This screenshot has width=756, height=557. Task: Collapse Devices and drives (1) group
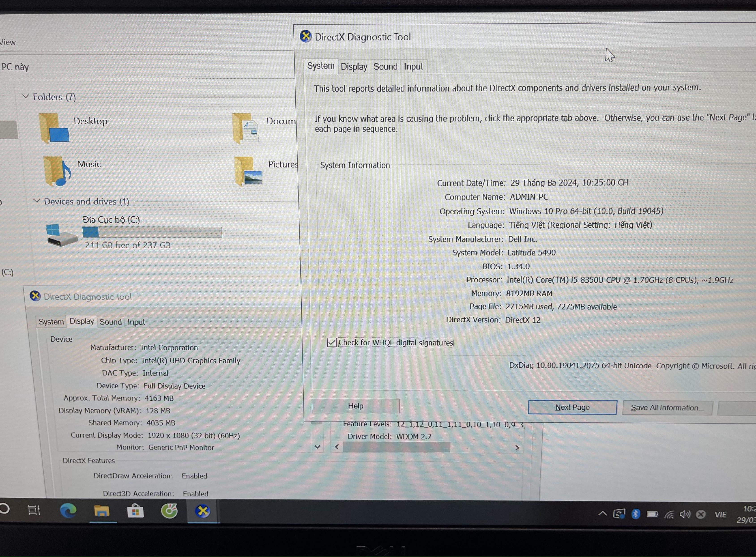tap(37, 201)
